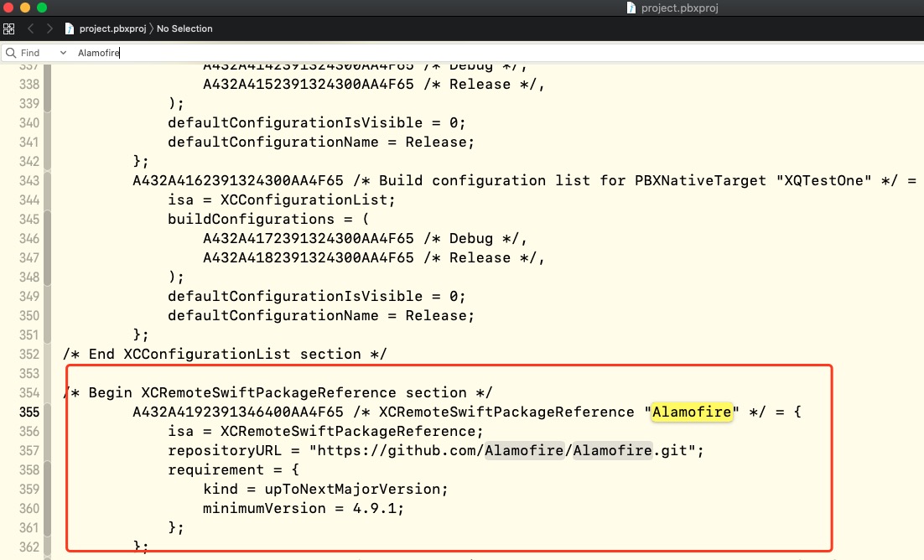The height and width of the screenshot is (560, 924).
Task: Click the green zoom window button
Action: (x=42, y=8)
